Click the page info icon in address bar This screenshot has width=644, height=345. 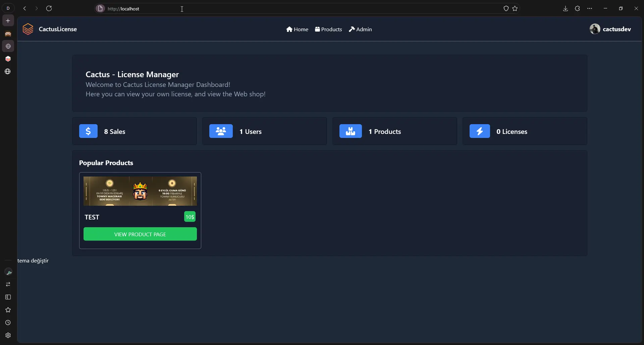tap(100, 9)
